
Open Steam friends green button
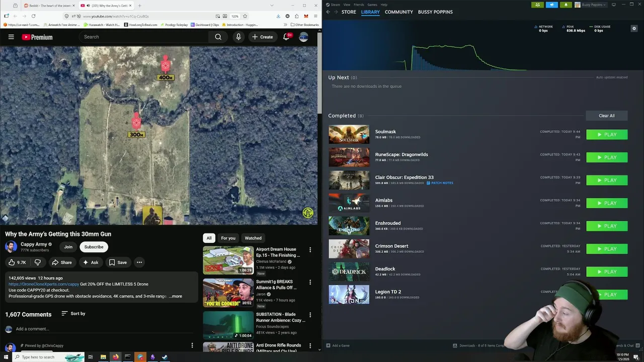pos(537,5)
